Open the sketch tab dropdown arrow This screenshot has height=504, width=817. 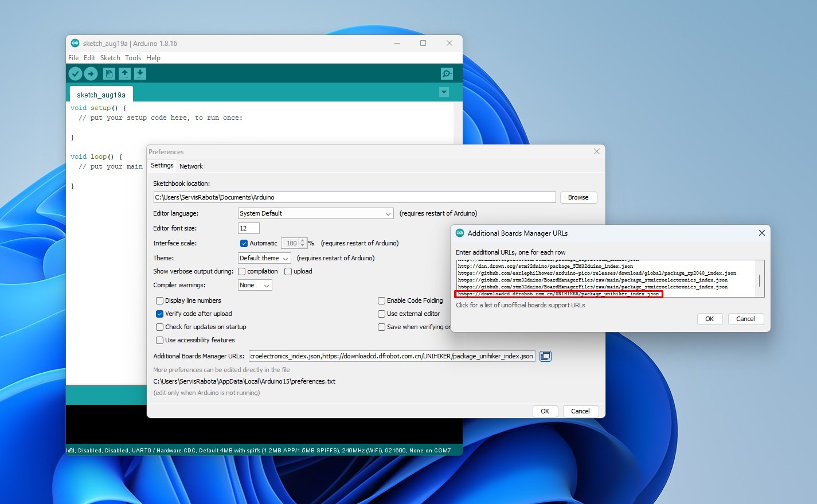(x=443, y=92)
